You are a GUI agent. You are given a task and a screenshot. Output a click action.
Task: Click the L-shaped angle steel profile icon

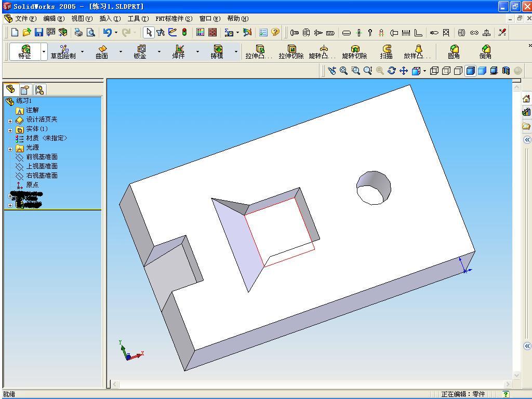[418, 33]
